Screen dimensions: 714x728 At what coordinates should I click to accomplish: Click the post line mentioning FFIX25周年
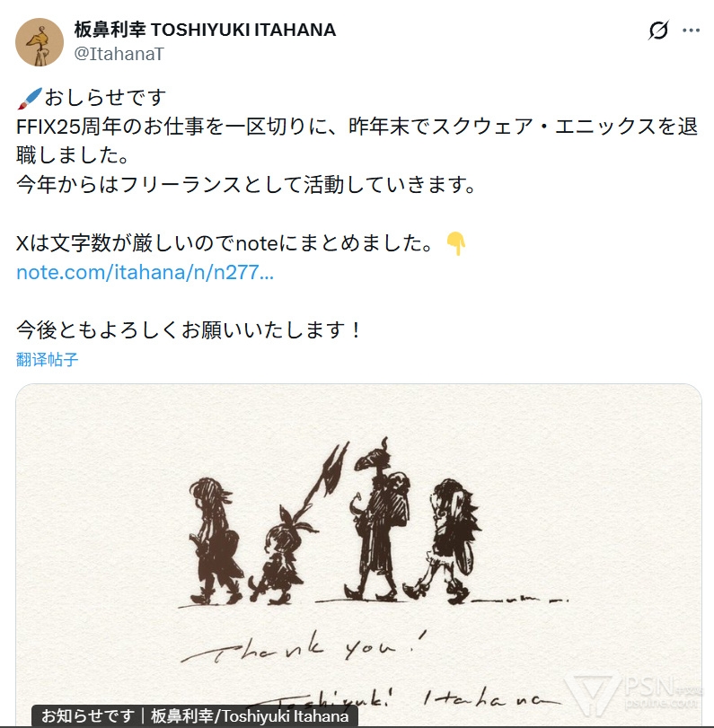click(357, 141)
